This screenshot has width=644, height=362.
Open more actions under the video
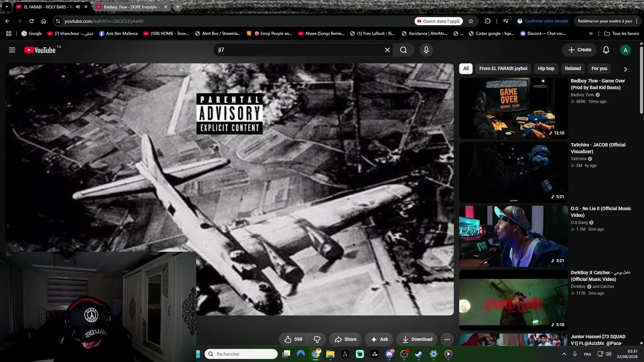447,339
